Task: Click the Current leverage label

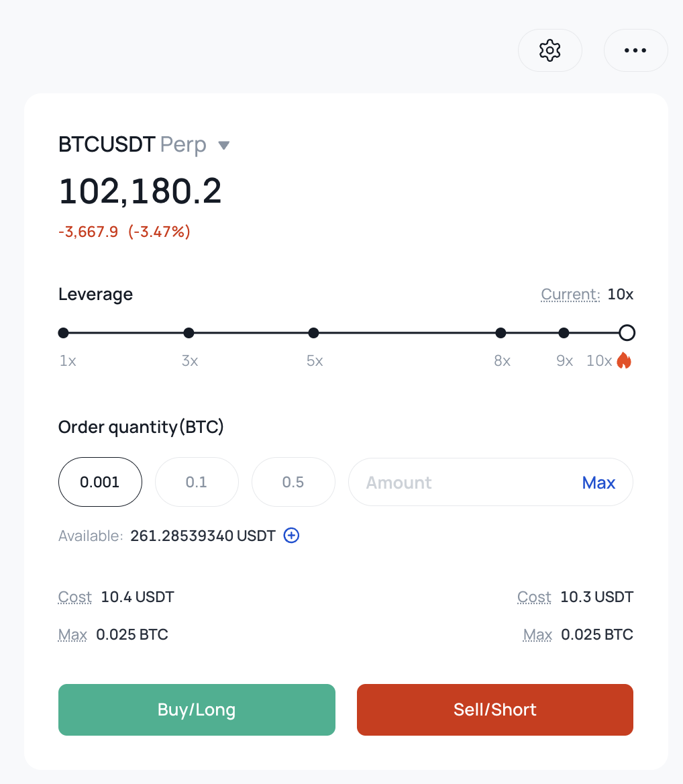Action: (570, 295)
